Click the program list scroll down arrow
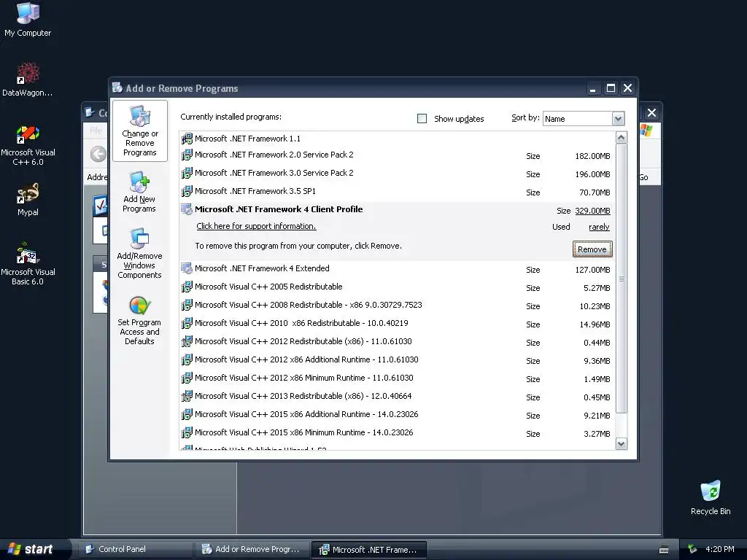This screenshot has width=747, height=560. [622, 444]
